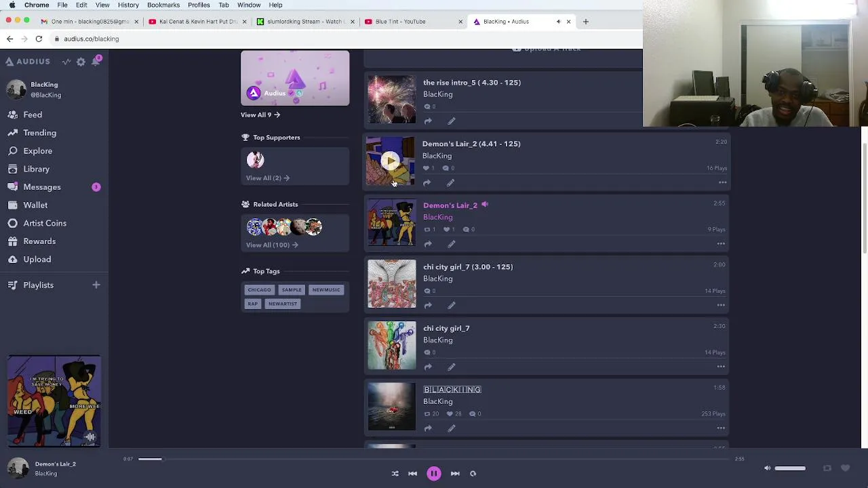Edit the rise intro_5 track with pencil
The image size is (868, 488).
click(451, 121)
